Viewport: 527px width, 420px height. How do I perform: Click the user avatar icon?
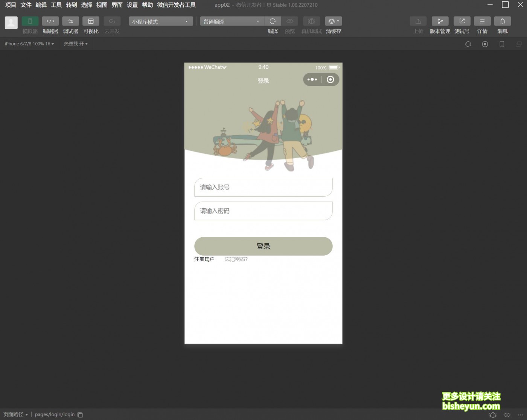pos(11,23)
